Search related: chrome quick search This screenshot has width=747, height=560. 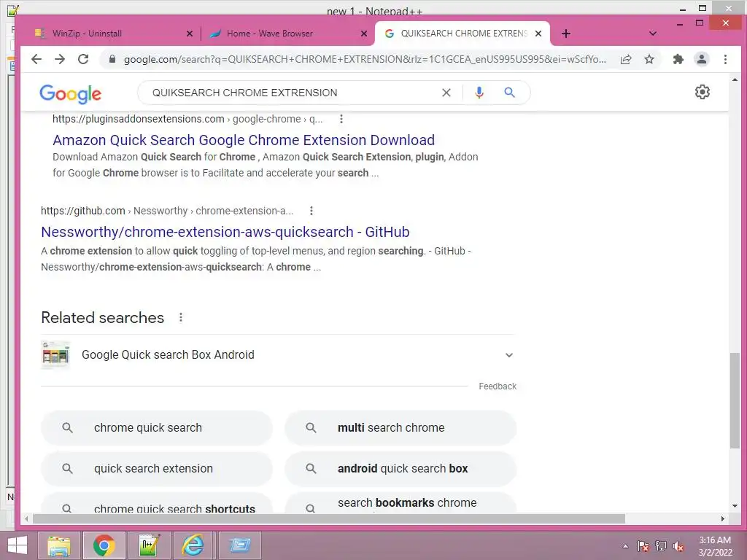(x=157, y=427)
